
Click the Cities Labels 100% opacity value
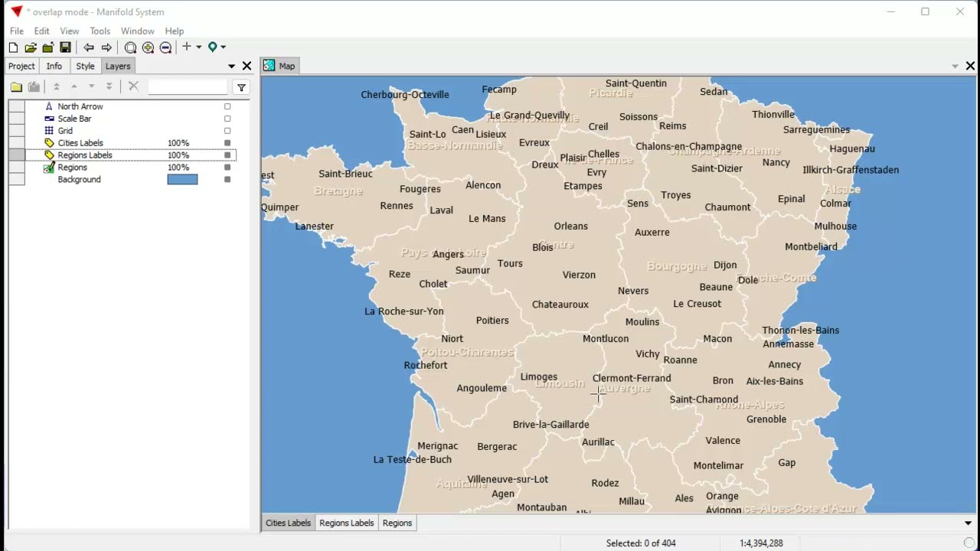click(x=178, y=143)
